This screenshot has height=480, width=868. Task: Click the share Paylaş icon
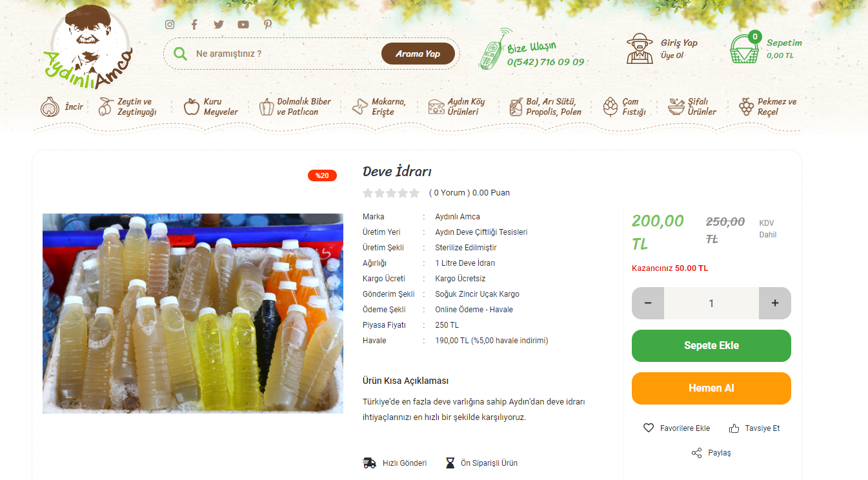pyautogui.click(x=696, y=452)
